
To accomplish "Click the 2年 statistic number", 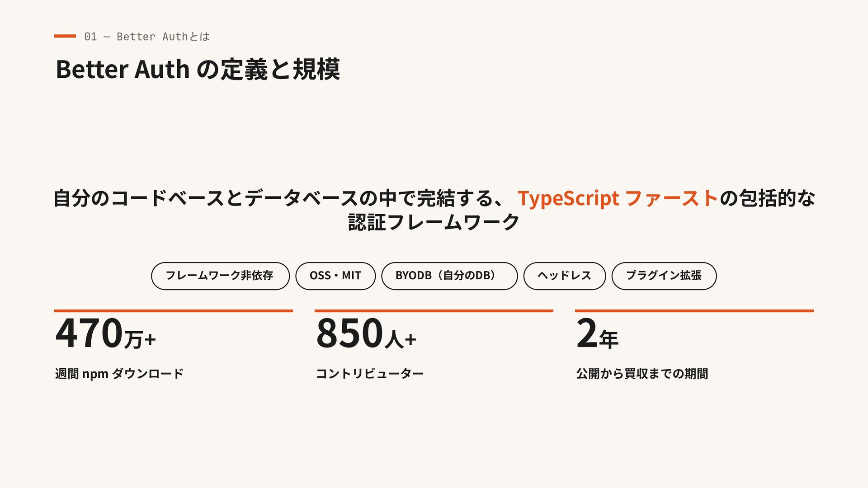I will pyautogui.click(x=597, y=333).
